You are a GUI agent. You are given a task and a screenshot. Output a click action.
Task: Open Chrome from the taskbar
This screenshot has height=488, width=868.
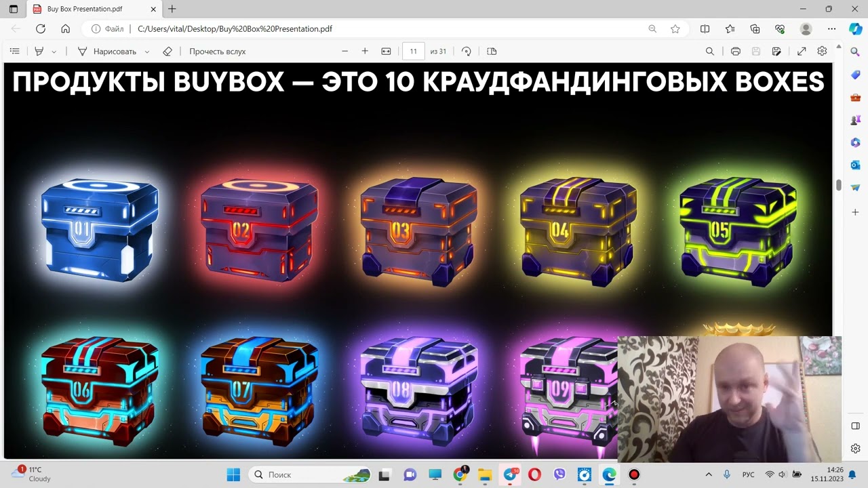pyautogui.click(x=460, y=474)
